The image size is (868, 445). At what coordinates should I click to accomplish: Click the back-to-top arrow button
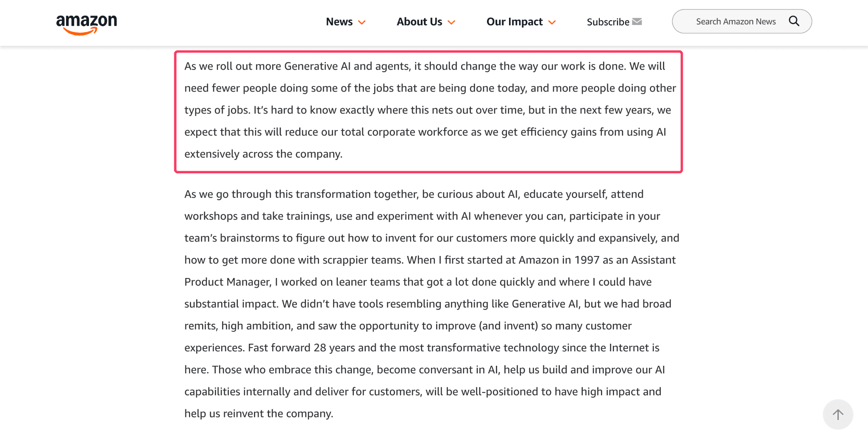838,414
